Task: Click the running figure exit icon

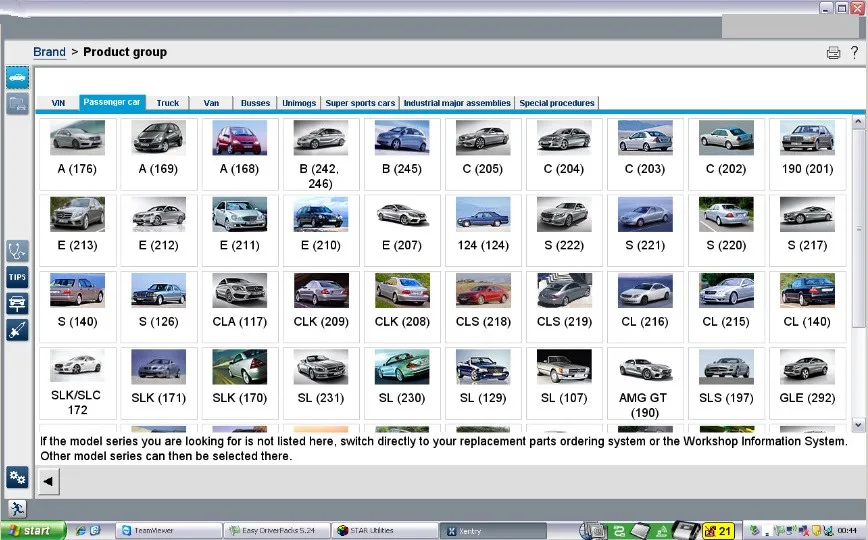Action: (x=17, y=509)
